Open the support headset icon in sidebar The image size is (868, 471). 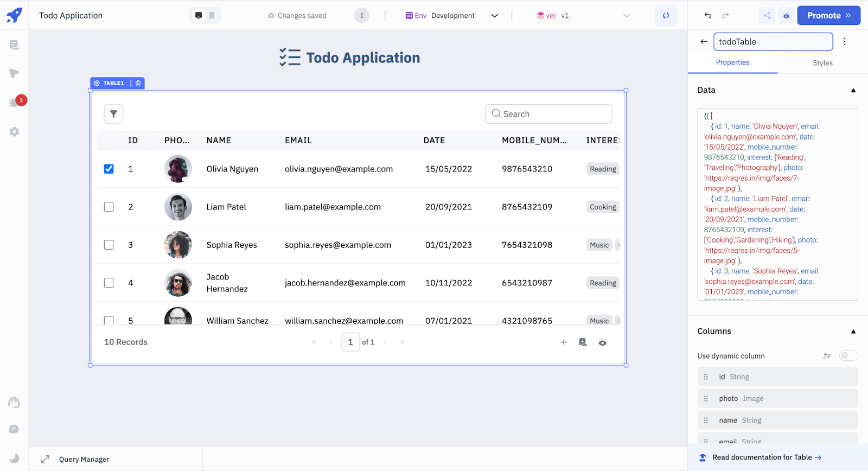14,403
